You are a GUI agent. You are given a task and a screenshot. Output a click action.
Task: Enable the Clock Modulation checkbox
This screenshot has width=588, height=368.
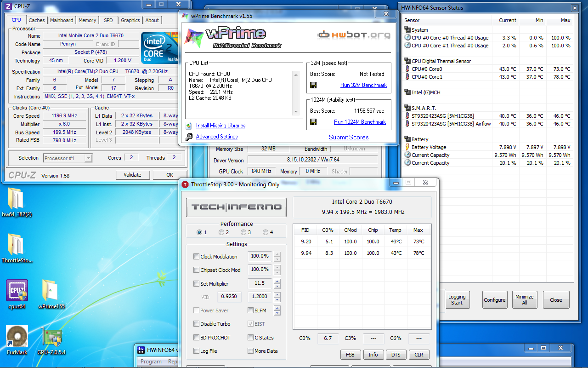pos(196,257)
